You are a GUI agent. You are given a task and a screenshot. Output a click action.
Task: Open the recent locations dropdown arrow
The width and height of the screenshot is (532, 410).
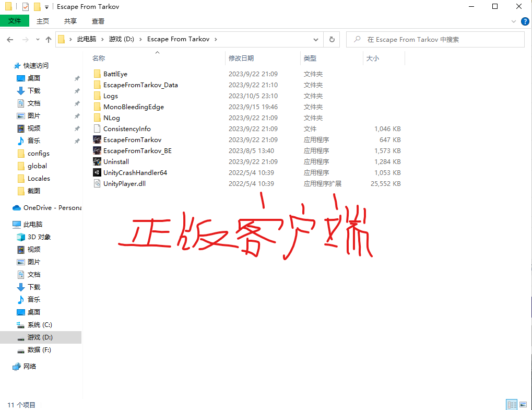coord(38,40)
